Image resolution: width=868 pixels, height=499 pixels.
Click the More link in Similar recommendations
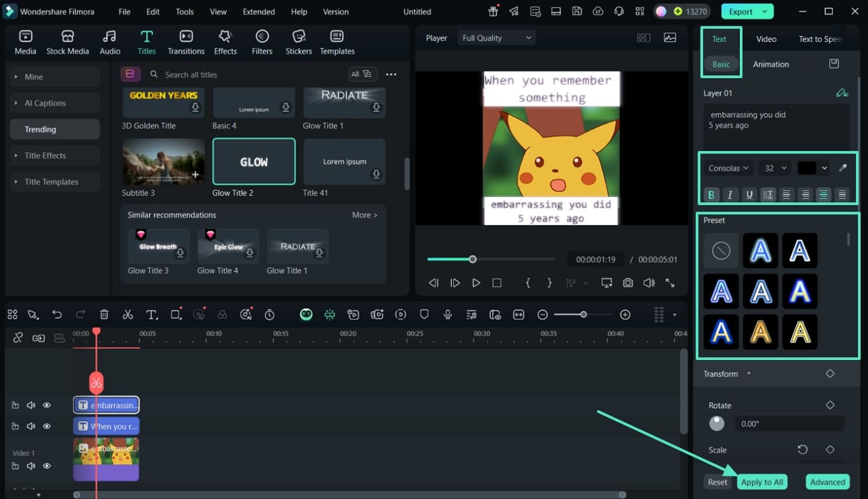[x=365, y=215]
